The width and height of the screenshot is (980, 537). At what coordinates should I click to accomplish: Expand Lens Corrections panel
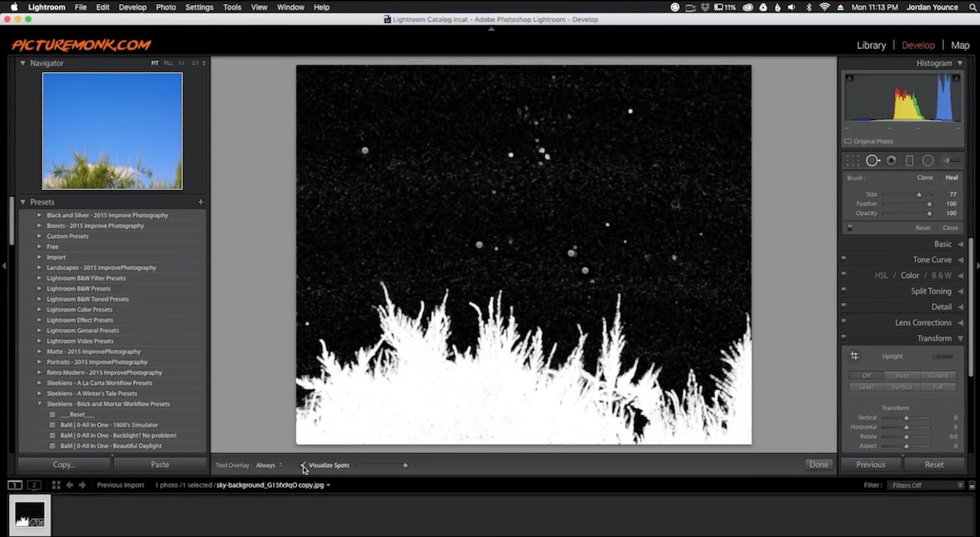(x=960, y=322)
